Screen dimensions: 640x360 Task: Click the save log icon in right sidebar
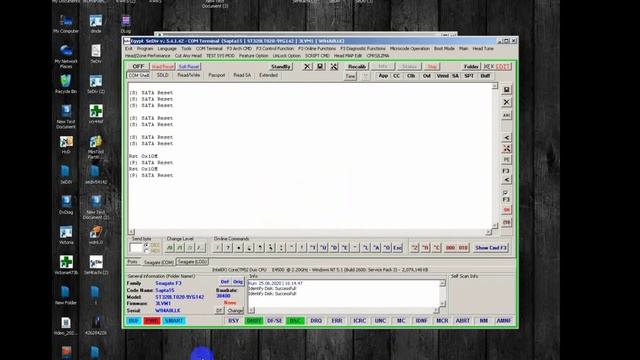click(507, 90)
